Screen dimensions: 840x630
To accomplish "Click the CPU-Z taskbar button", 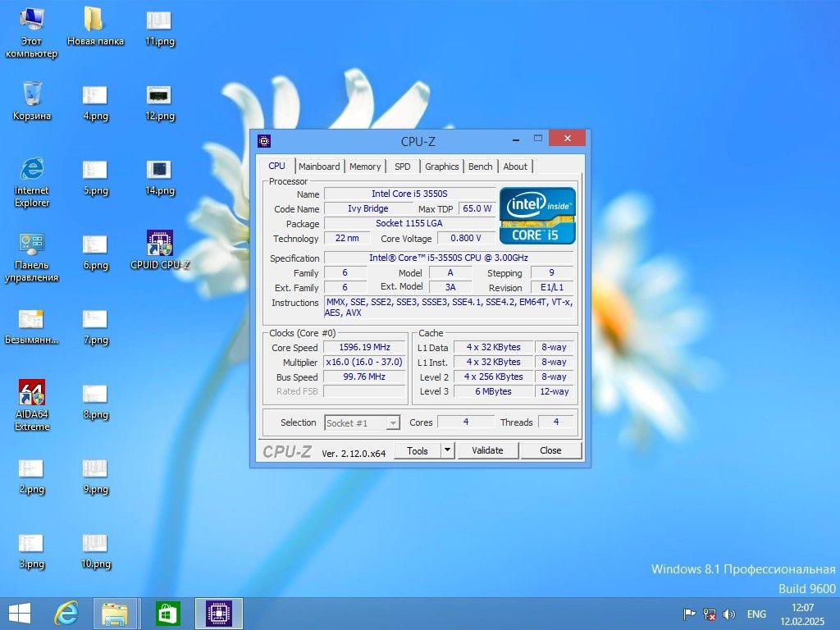I will coord(218,614).
